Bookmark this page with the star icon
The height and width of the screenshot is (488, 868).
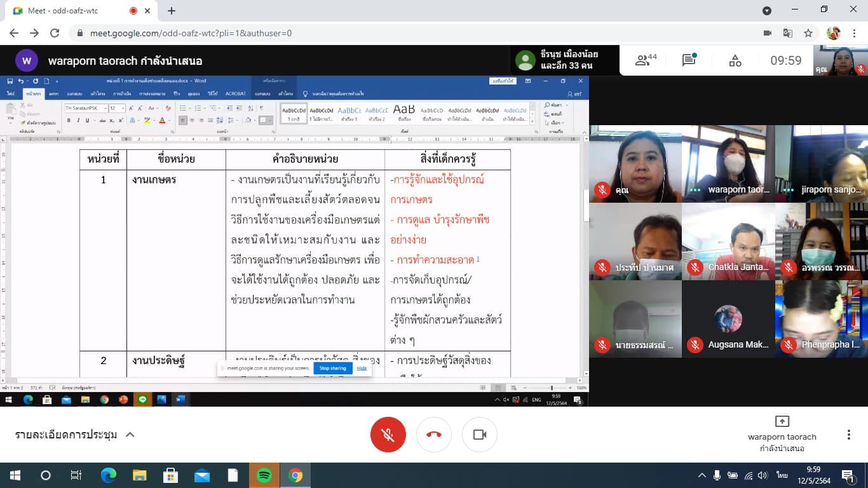point(808,33)
